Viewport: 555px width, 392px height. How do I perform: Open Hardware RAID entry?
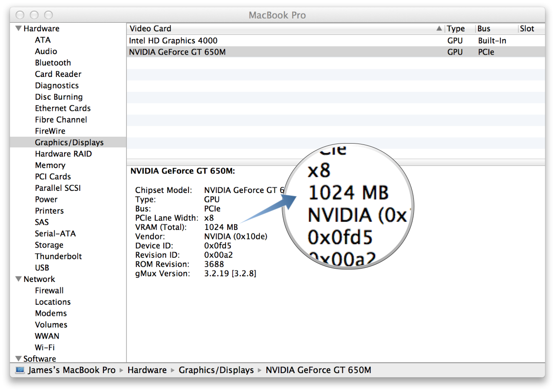coord(63,154)
